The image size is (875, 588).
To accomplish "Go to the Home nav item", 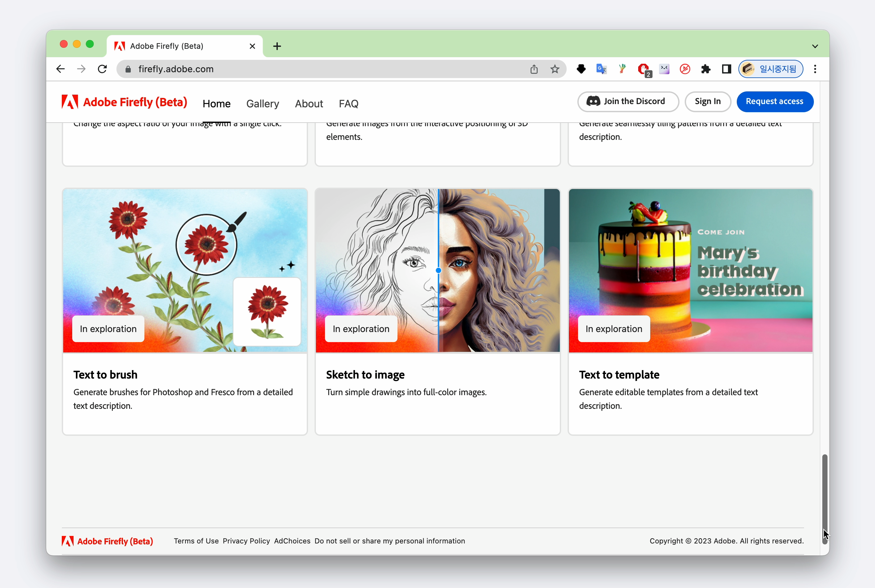I will click(x=216, y=104).
